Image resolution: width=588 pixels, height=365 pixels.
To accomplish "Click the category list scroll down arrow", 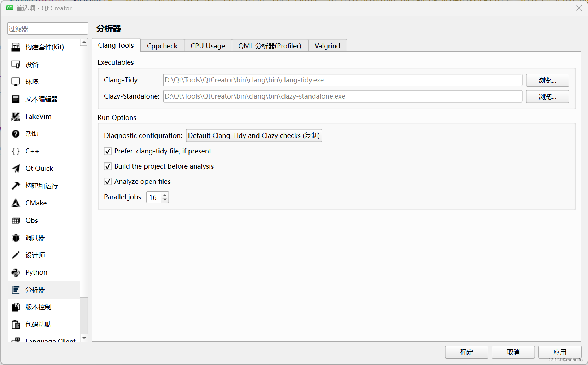I will (x=84, y=338).
